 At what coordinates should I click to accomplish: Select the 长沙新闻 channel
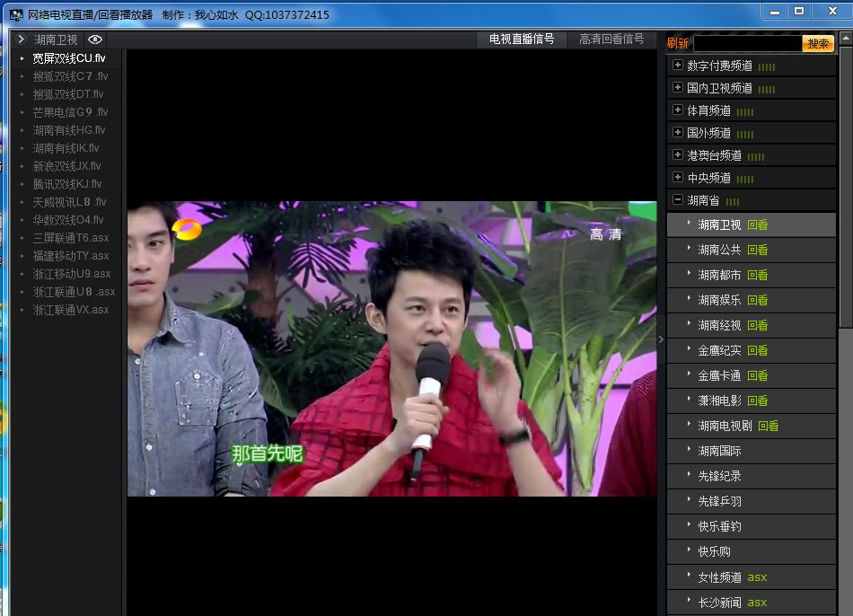pyautogui.click(x=719, y=602)
